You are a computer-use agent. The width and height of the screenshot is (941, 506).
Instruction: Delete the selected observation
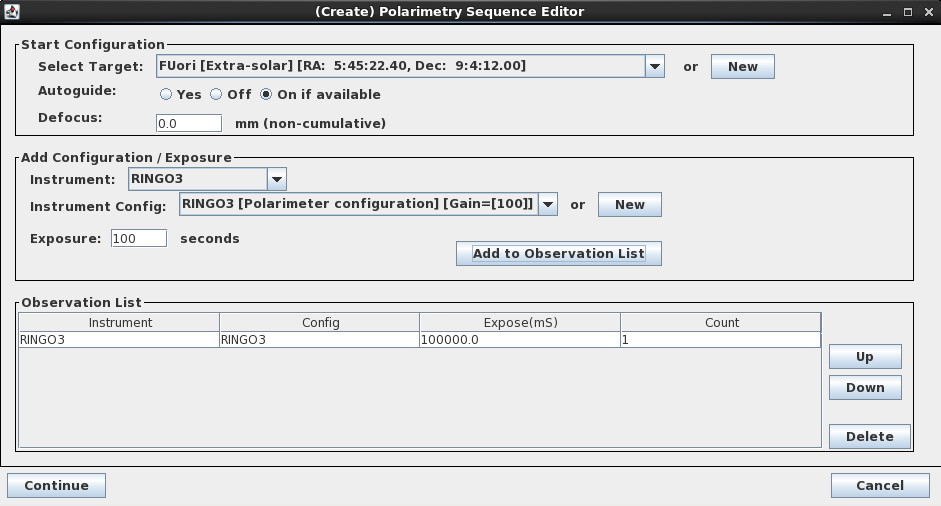(870, 436)
